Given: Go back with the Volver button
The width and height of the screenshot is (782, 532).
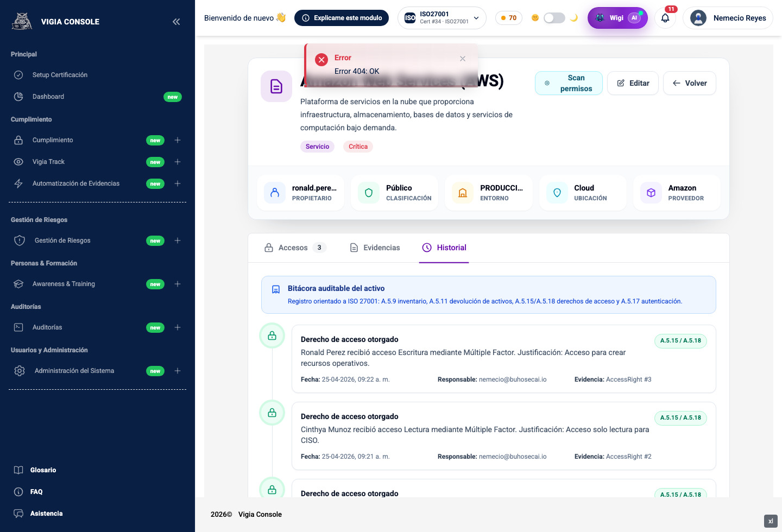Looking at the screenshot, I should click(690, 83).
